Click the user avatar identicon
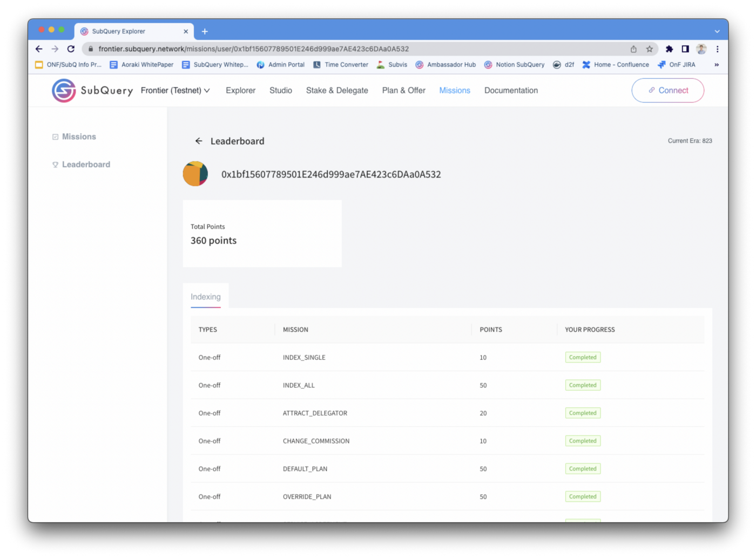 tap(195, 174)
